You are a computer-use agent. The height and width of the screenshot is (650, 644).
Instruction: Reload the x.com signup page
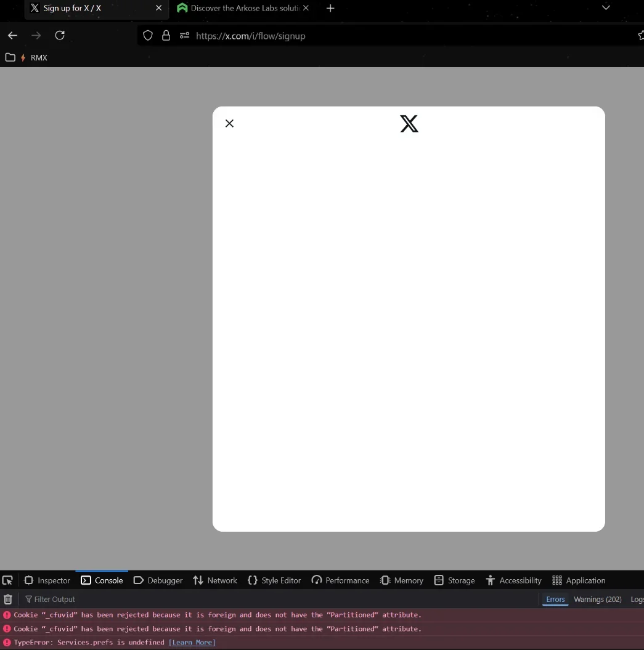pyautogui.click(x=60, y=36)
